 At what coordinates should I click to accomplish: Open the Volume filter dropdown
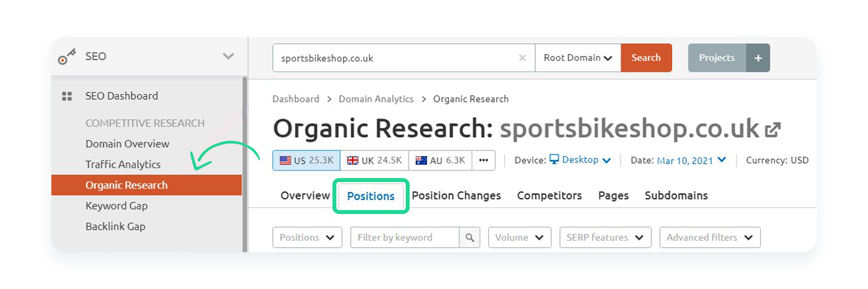pos(520,237)
